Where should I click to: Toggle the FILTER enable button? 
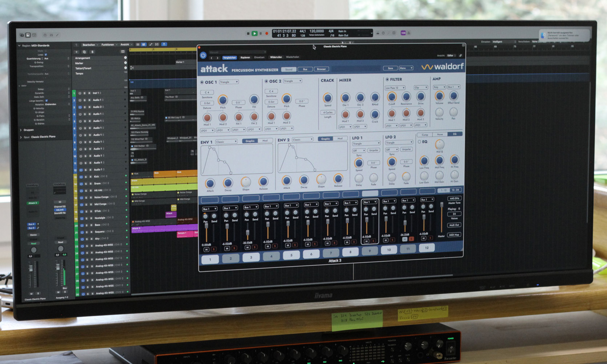point(387,80)
